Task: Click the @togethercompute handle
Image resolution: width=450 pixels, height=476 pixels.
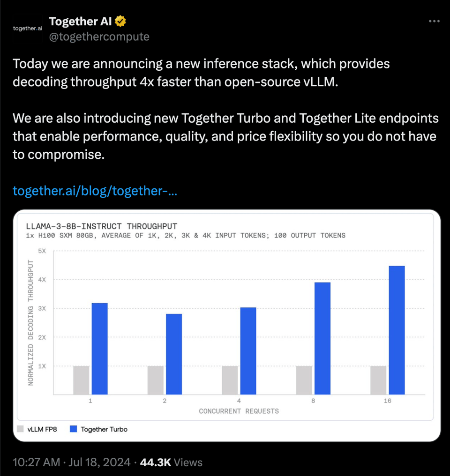Action: (x=99, y=37)
